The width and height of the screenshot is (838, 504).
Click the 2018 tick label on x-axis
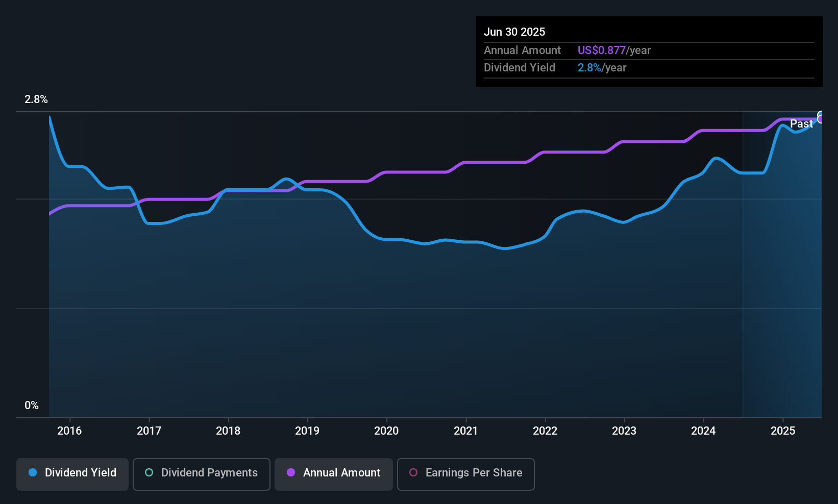tap(228, 431)
